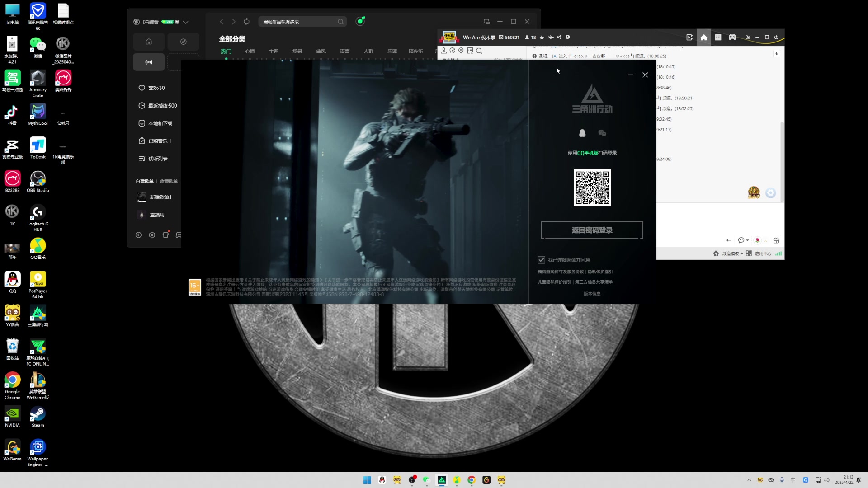Refresh the music player page

(x=246, y=22)
